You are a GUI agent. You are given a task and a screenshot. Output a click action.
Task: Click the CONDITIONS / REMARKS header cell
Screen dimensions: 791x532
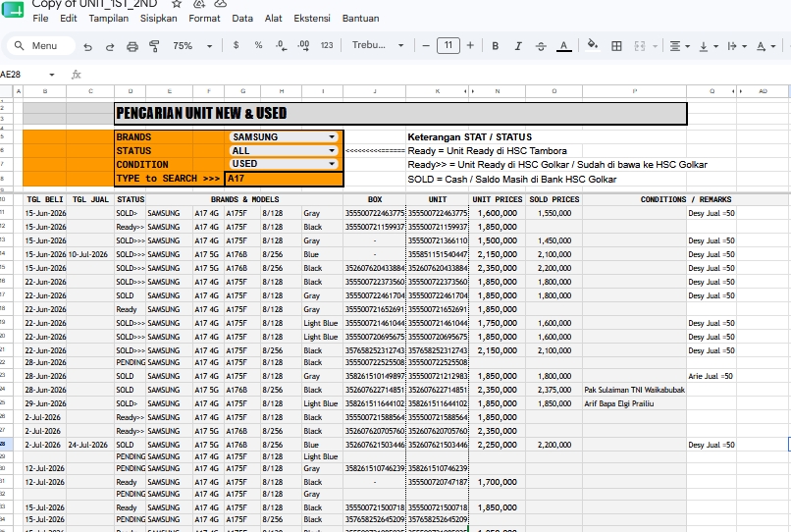(686, 199)
